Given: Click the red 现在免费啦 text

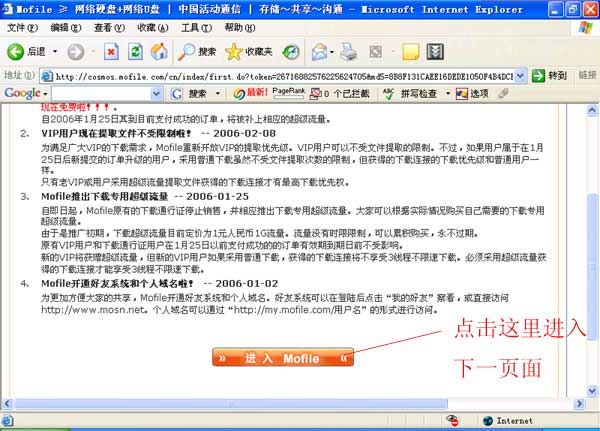Looking at the screenshot, I should tap(75, 107).
